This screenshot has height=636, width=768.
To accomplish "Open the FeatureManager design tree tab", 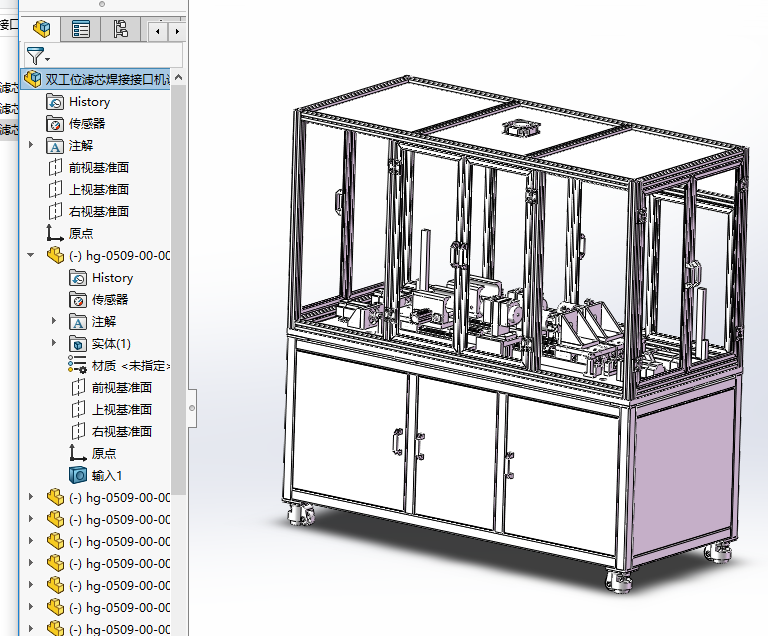I will (x=42, y=29).
